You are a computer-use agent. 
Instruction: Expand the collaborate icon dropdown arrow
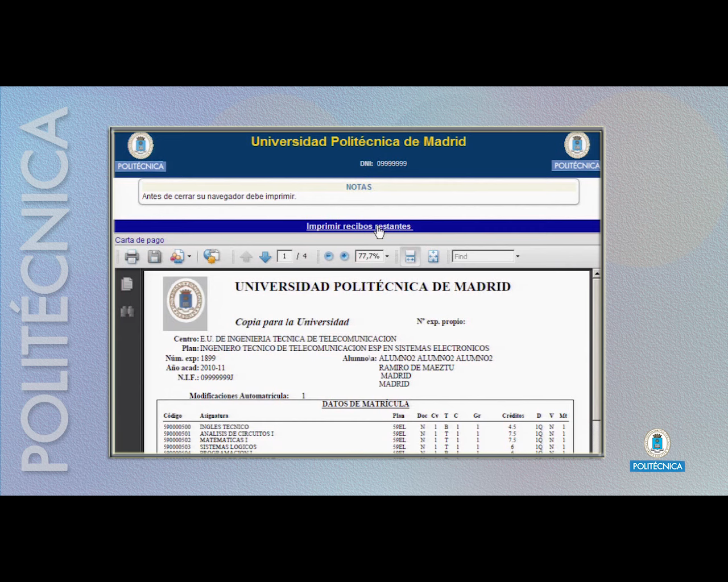tap(189, 256)
